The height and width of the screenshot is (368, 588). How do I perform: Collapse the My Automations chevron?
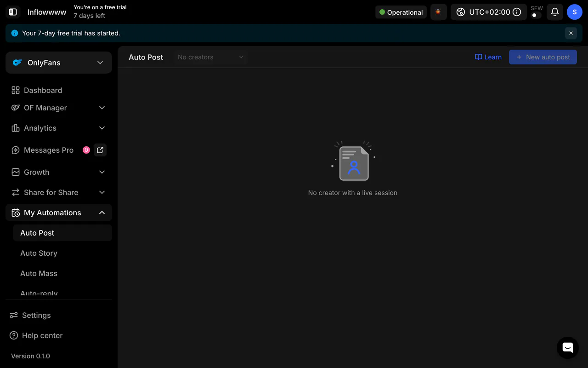click(102, 213)
